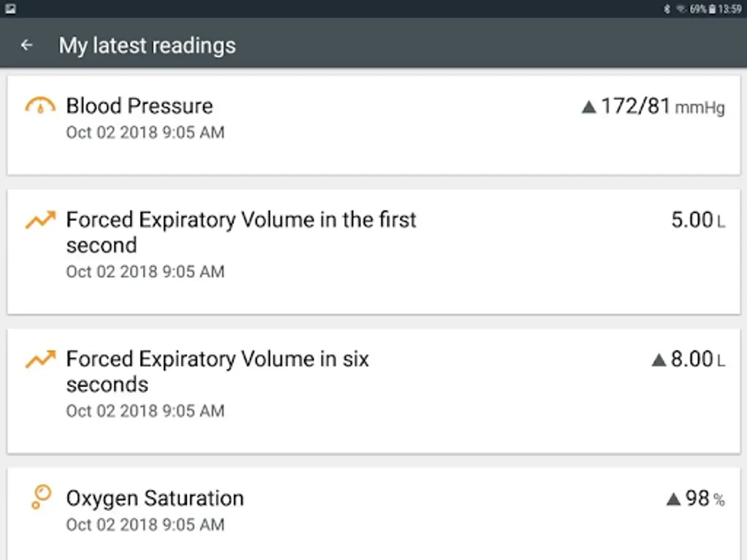Click the up triangle beside 8.00 L
Viewport: 747px width, 560px height.
point(659,360)
